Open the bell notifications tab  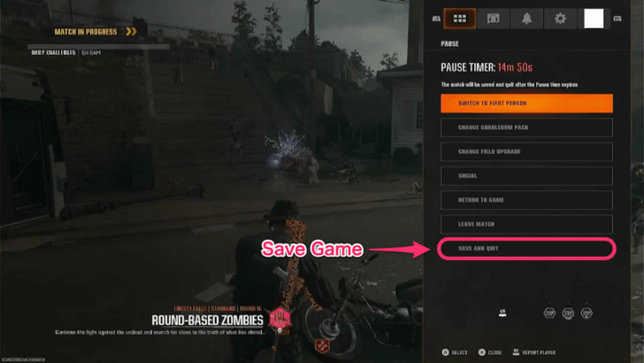pyautogui.click(x=526, y=19)
